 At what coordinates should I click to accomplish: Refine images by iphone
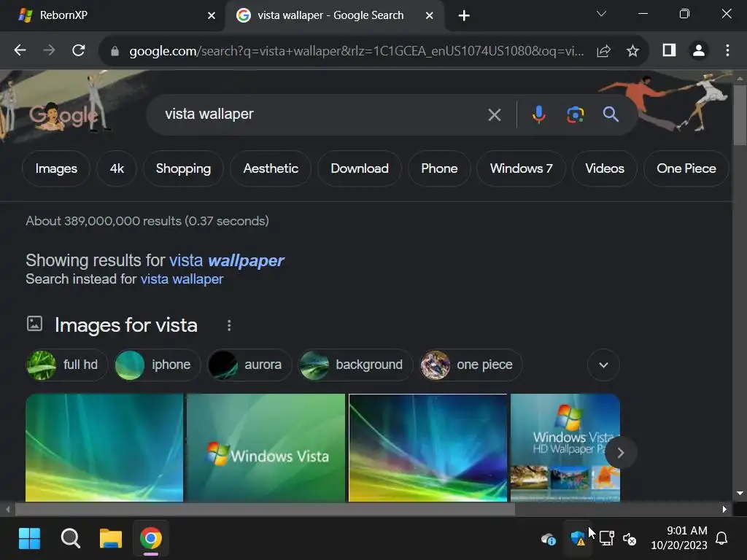pyautogui.click(x=158, y=365)
